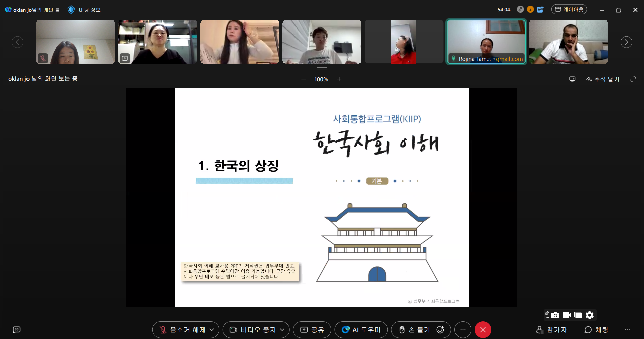Click the orange audio statistics icon
644x339 pixels.
pos(530,9)
